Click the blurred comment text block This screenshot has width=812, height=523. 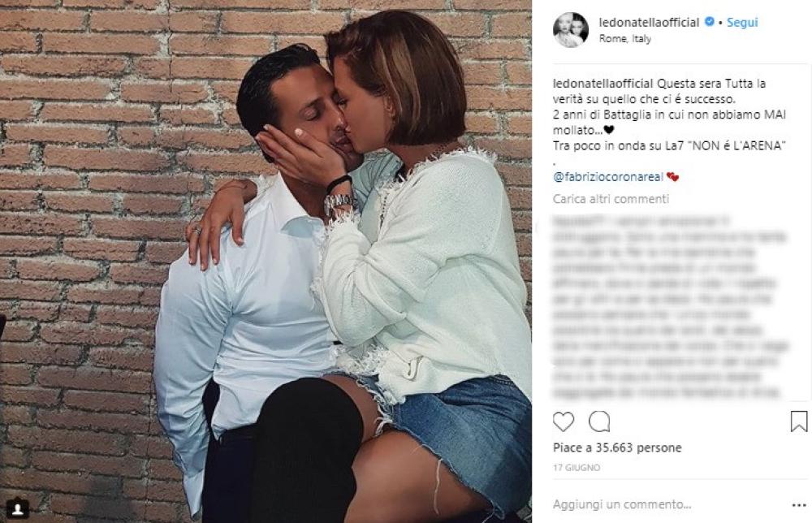(669, 307)
